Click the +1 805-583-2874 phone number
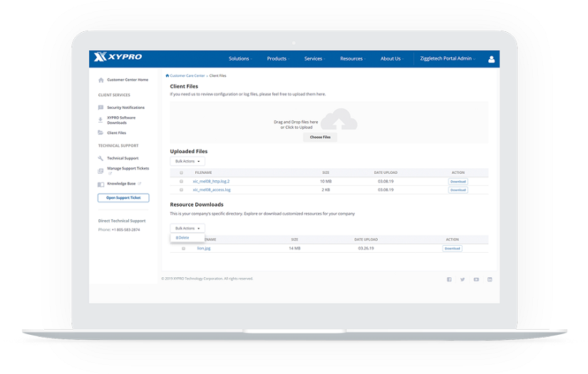588x374 pixels. tap(125, 229)
